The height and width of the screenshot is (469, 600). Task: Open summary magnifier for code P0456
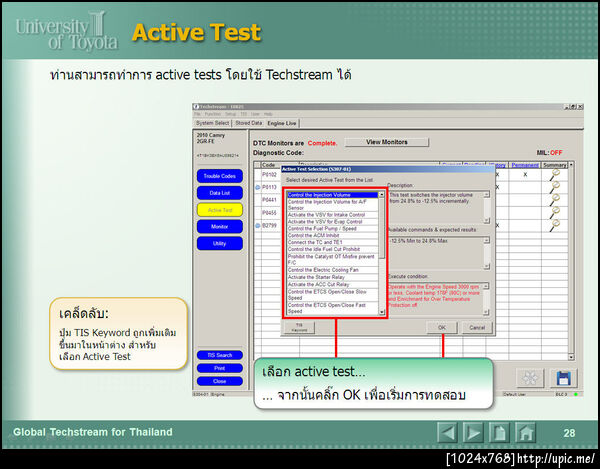coord(554,212)
